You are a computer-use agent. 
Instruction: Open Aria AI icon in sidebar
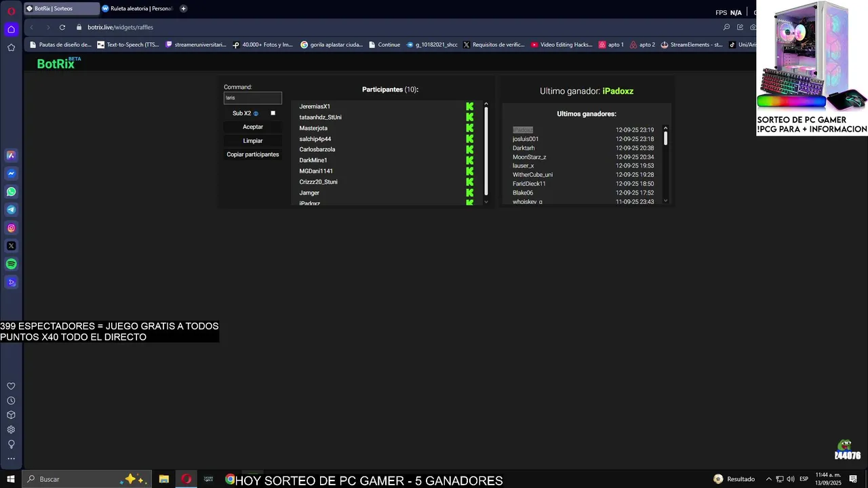[x=11, y=155]
